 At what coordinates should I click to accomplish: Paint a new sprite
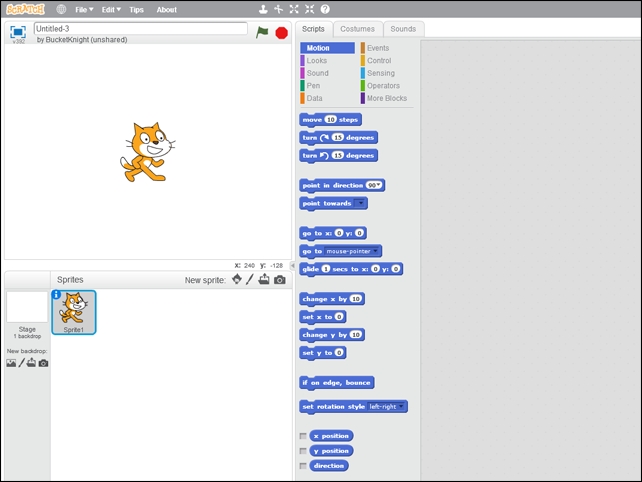point(250,280)
